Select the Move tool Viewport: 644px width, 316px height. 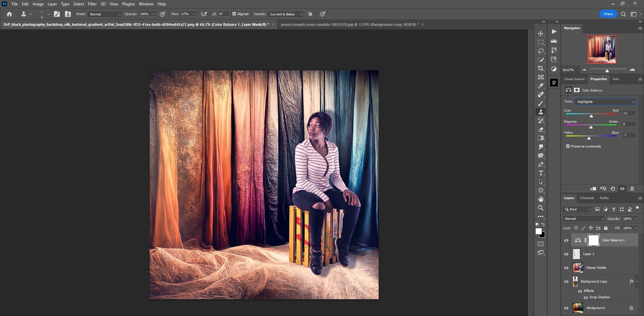[541, 34]
